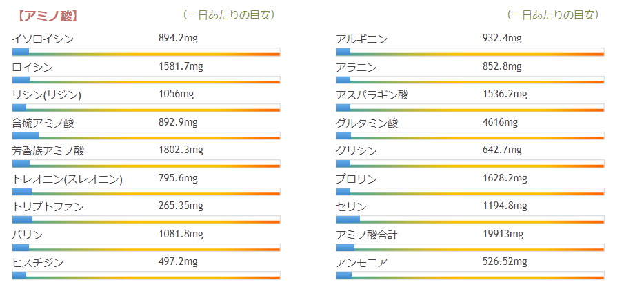
Task: Click the セリン progress bar
Action: (470, 219)
